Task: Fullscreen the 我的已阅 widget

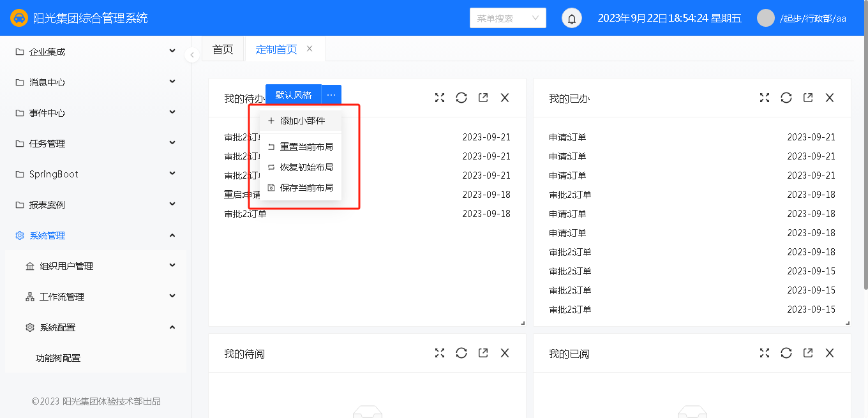Action: pyautogui.click(x=765, y=353)
